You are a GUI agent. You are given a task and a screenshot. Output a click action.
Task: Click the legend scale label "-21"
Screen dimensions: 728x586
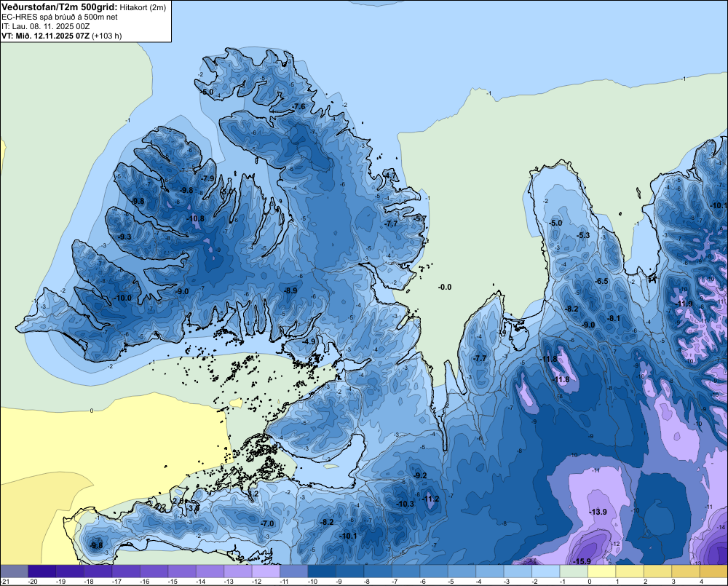5,582
